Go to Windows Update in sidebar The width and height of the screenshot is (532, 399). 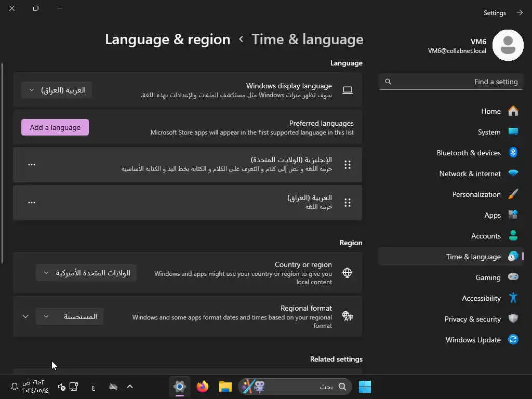point(451,340)
